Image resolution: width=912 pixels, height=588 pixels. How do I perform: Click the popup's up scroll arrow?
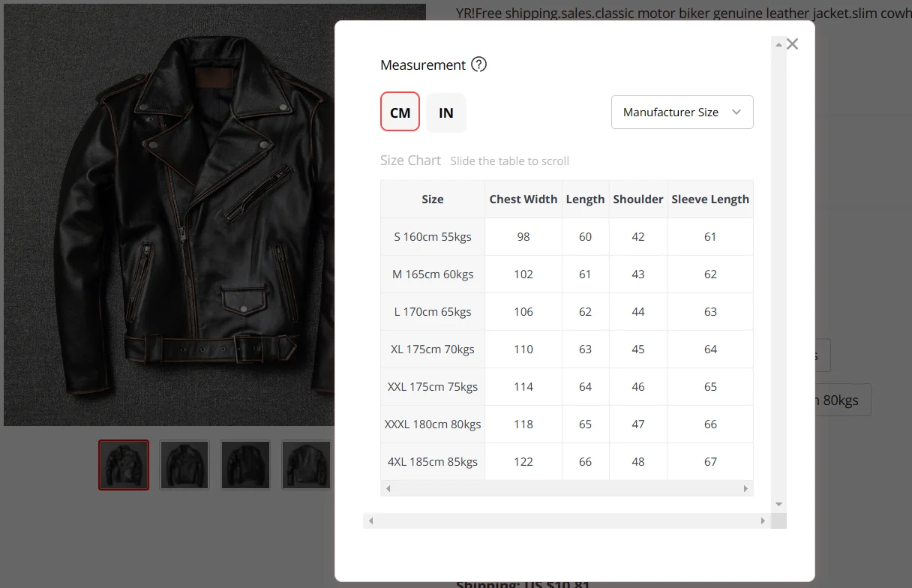(778, 45)
